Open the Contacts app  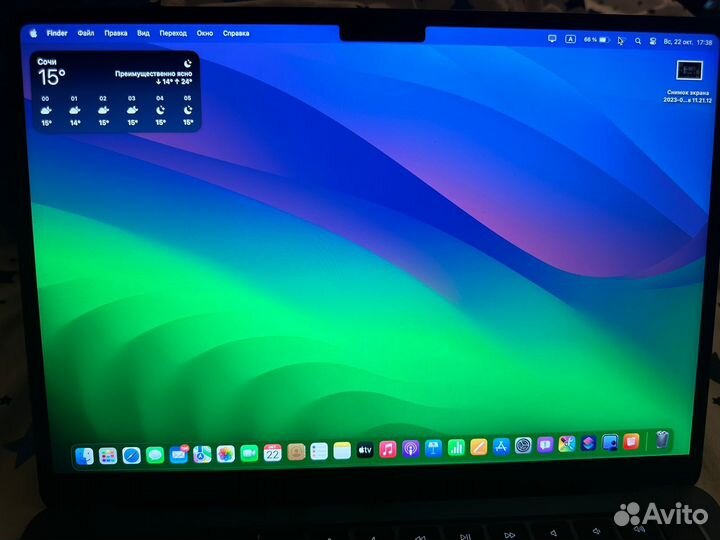click(x=296, y=452)
